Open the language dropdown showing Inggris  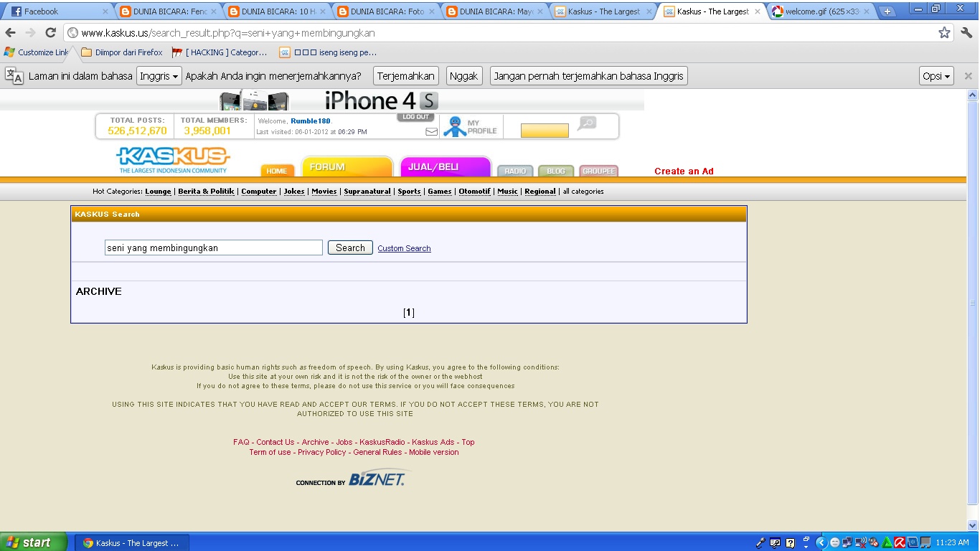pos(159,76)
